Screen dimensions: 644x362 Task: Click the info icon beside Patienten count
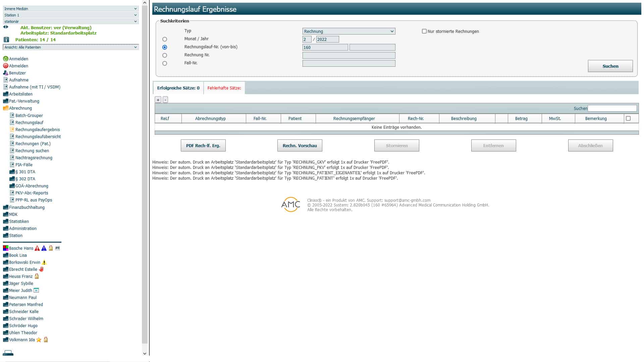6,40
